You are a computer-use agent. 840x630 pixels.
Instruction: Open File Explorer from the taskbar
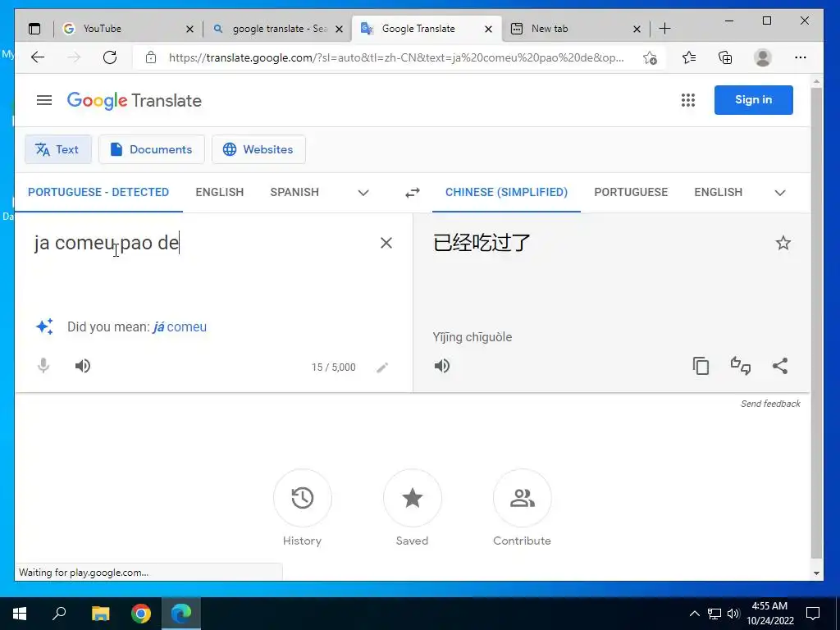tap(100, 614)
